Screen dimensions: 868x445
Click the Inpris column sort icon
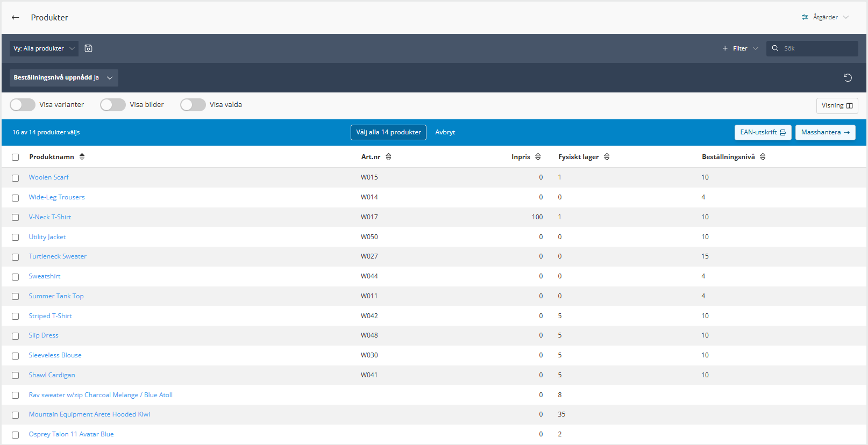538,157
